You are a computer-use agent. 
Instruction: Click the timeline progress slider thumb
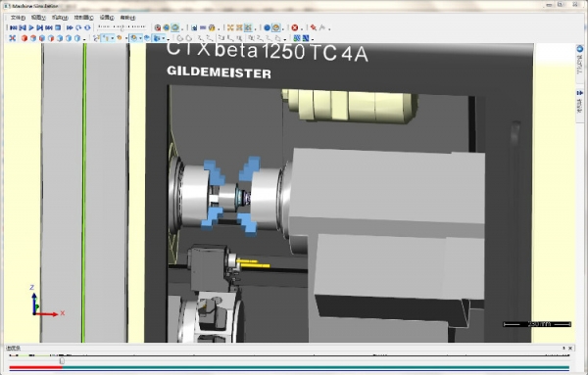[62, 360]
